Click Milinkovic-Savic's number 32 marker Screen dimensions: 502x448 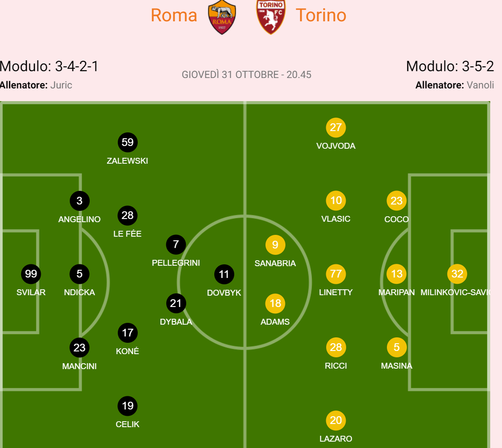tap(457, 274)
